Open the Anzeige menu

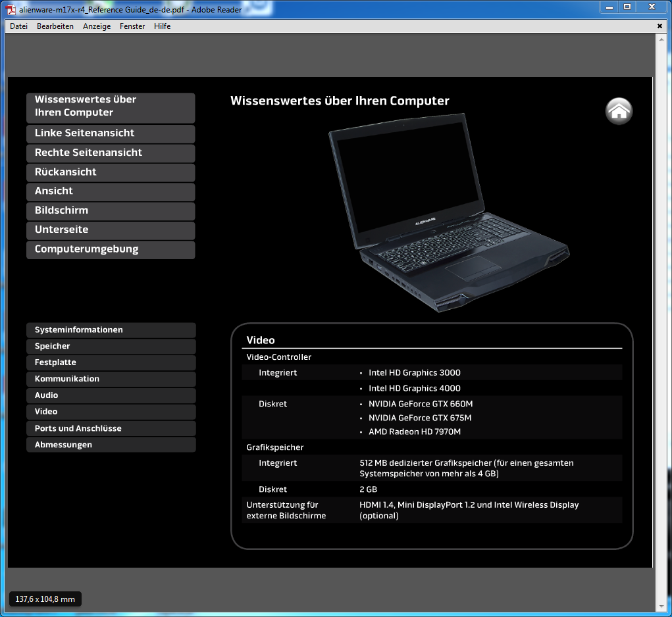(97, 26)
